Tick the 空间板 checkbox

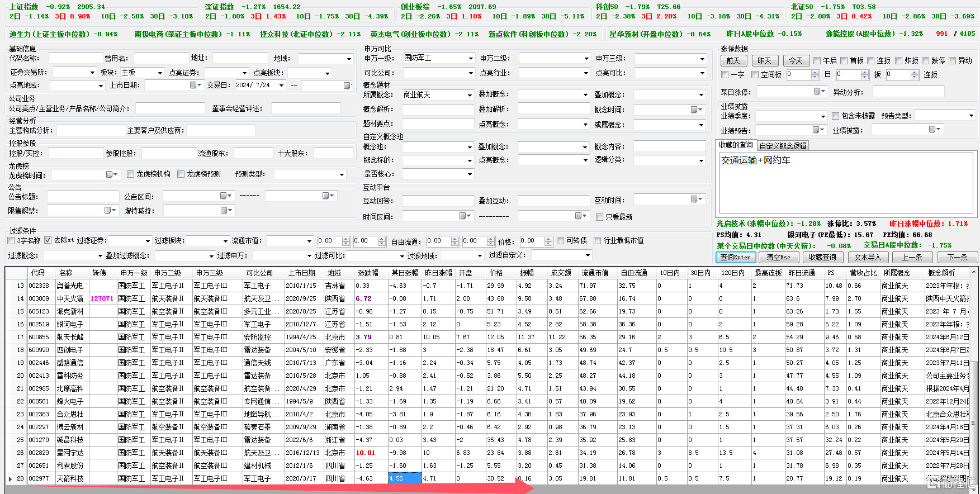[755, 74]
